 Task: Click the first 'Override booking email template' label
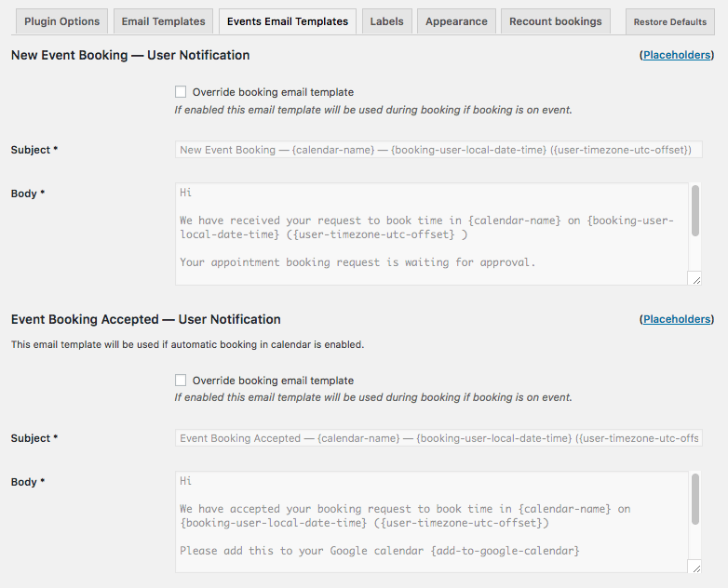[x=273, y=92]
